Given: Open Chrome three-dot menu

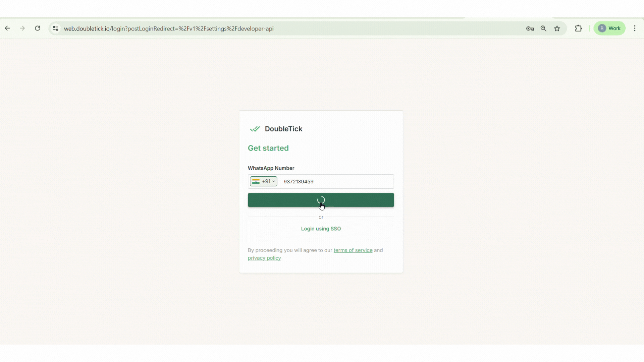Looking at the screenshot, I should pos(635,28).
